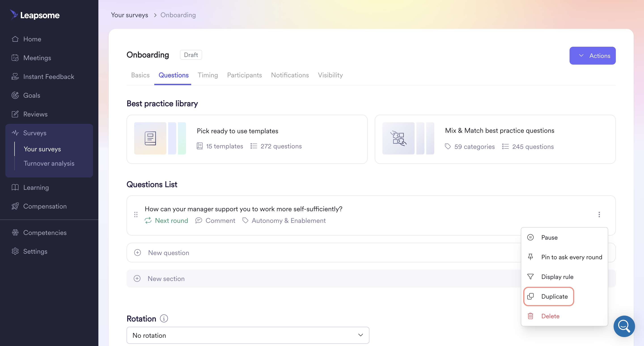Click the Learning book icon
The height and width of the screenshot is (346, 644).
[15, 187]
